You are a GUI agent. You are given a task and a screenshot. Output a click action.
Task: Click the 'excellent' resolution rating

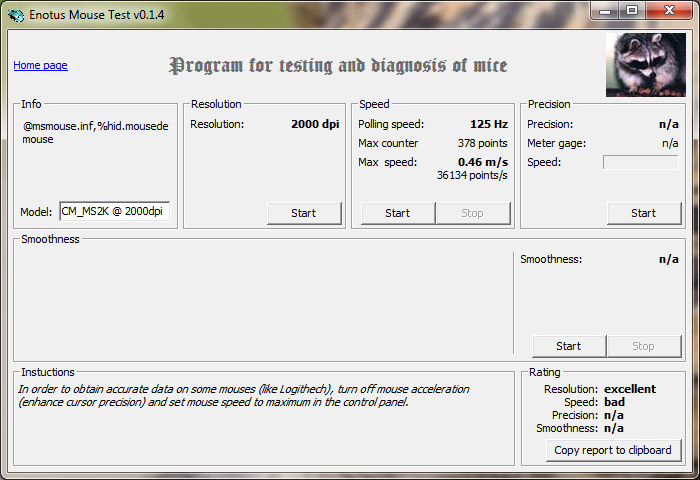(630, 389)
